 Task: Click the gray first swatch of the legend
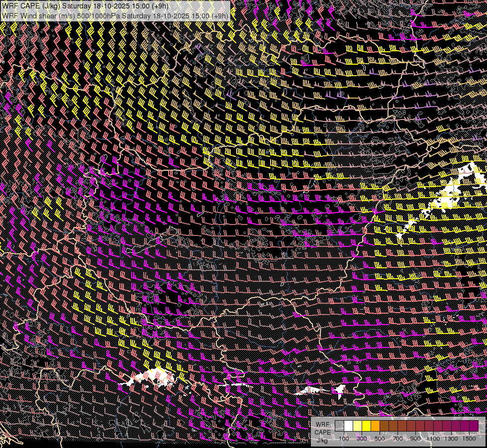click(340, 426)
